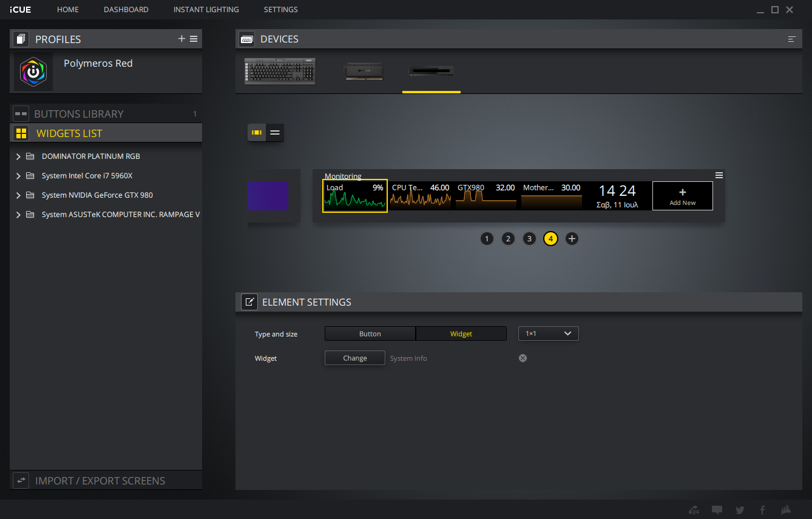Viewport: 812px width, 519px height.
Task: Go to INSTANT LIGHTING tab
Action: [206, 10]
